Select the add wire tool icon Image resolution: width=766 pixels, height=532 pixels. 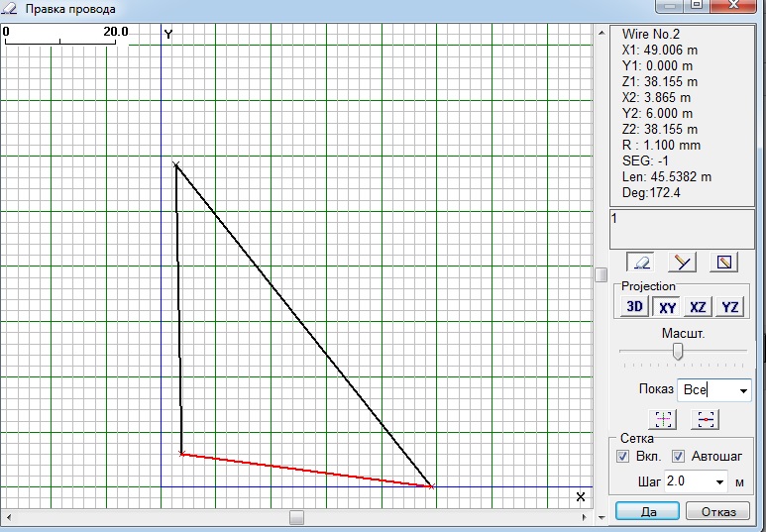click(683, 263)
